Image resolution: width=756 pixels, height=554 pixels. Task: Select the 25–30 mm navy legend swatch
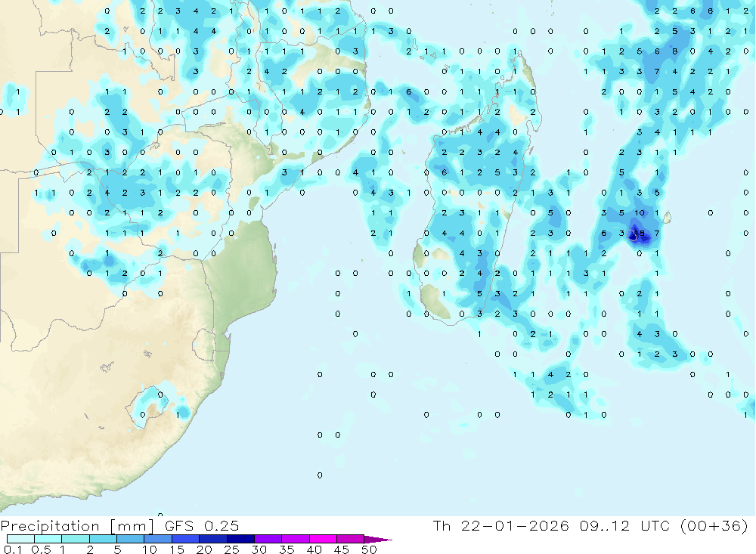pos(240,539)
